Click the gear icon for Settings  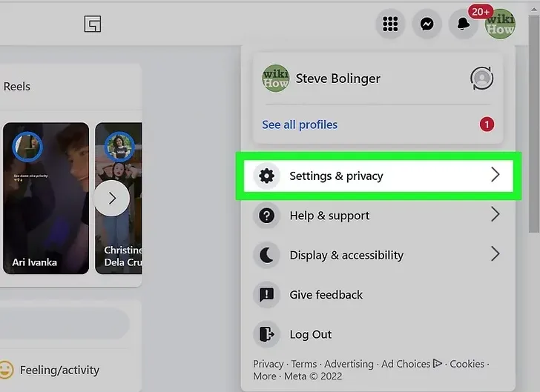[x=266, y=176]
